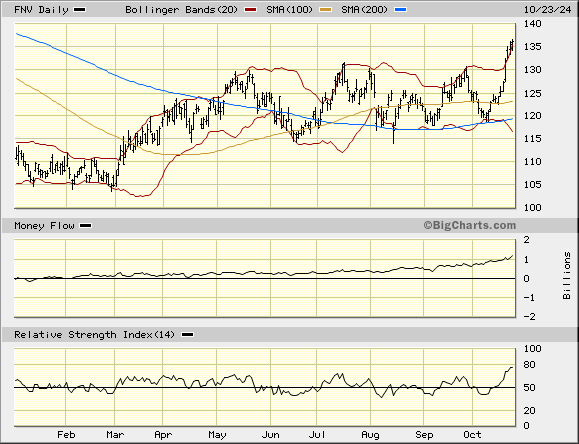The height and width of the screenshot is (444, 579).
Task: Click the Jun month label
Action: pos(271,435)
